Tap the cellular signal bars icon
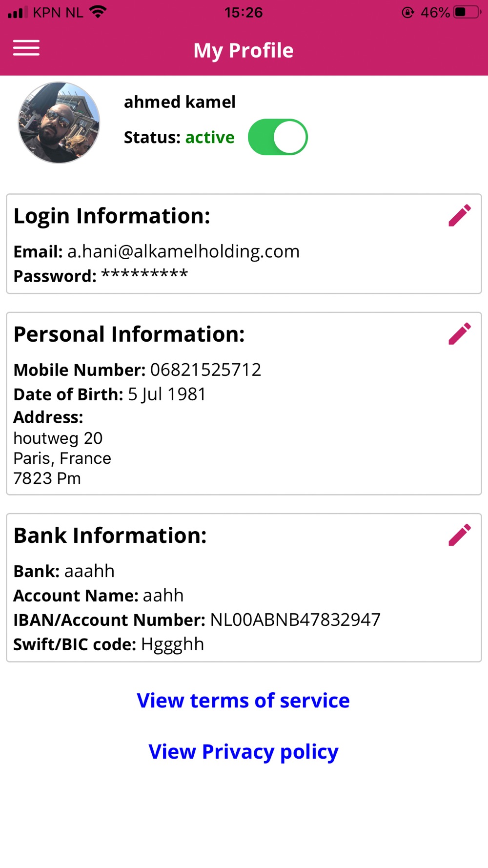488x868 pixels. (18, 12)
